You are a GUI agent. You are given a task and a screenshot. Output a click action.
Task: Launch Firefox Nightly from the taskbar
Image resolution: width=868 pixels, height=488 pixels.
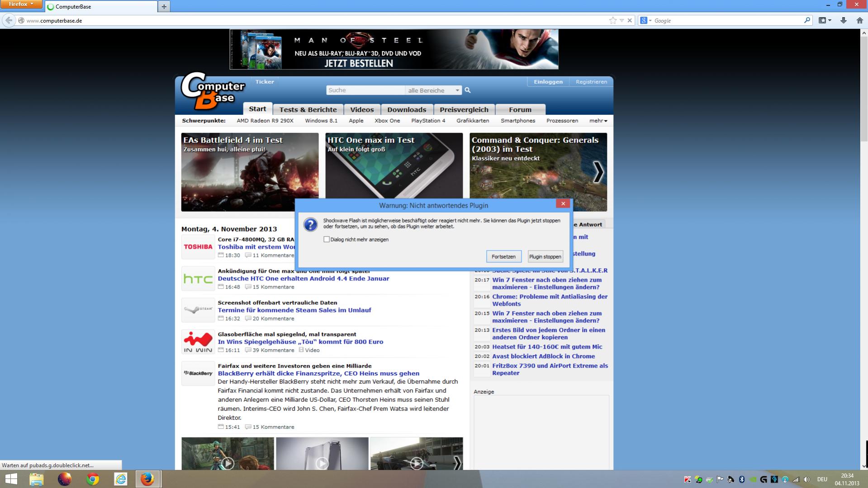tap(65, 479)
